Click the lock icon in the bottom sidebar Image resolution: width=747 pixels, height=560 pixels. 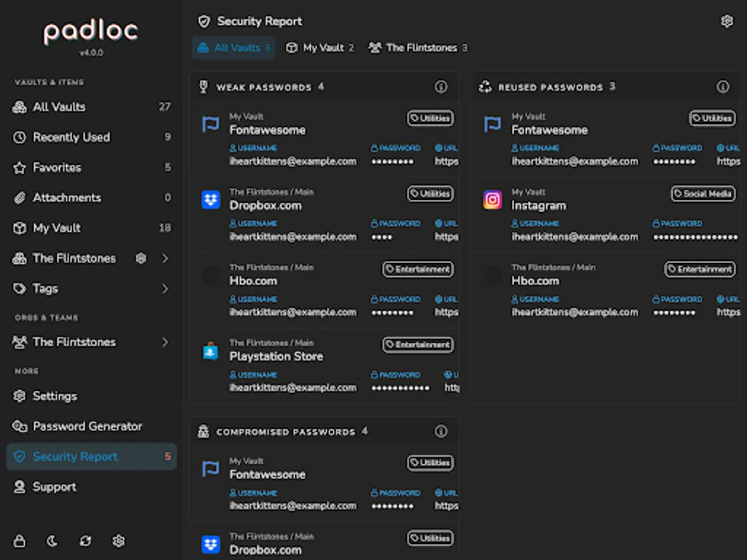pos(20,541)
